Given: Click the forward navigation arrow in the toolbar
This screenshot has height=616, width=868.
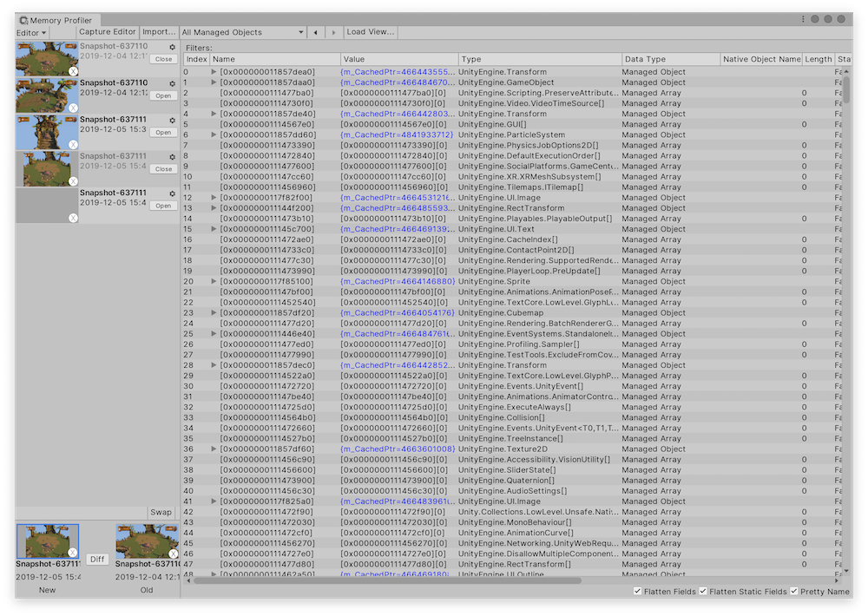Looking at the screenshot, I should [x=333, y=30].
